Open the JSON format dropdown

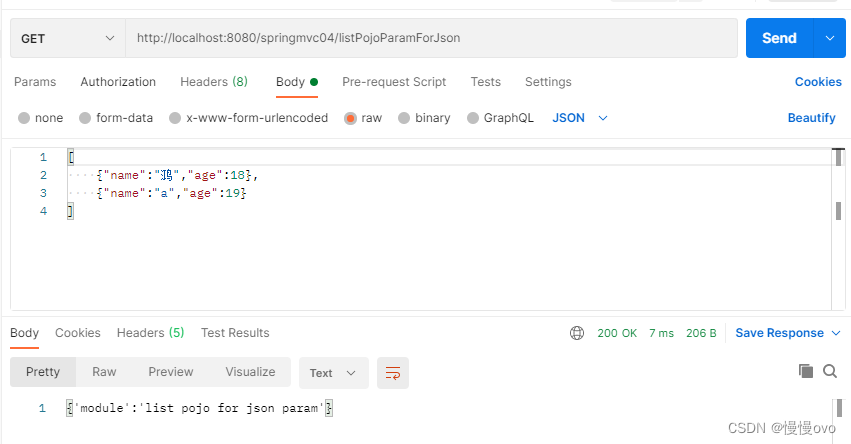pos(580,118)
